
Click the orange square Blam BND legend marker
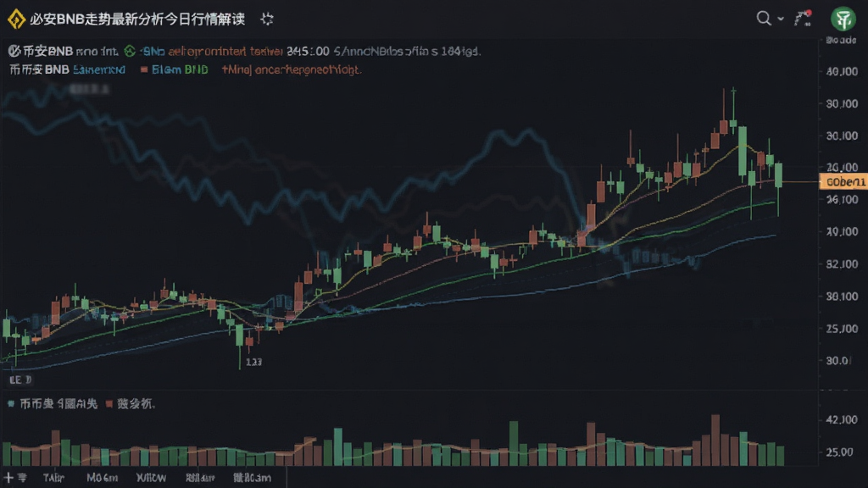point(144,69)
